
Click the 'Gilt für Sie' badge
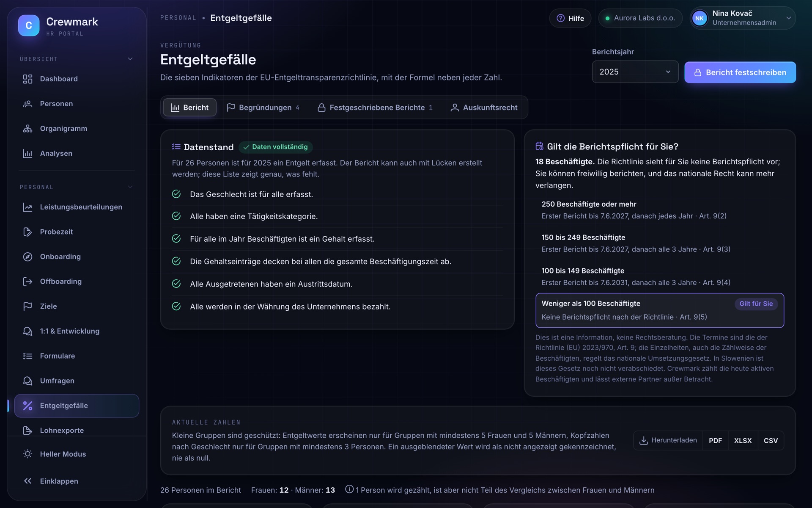[756, 304]
